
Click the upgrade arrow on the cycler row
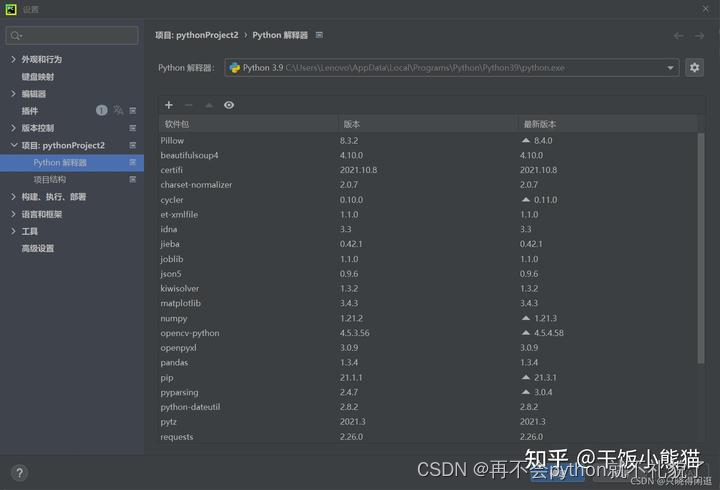point(526,200)
